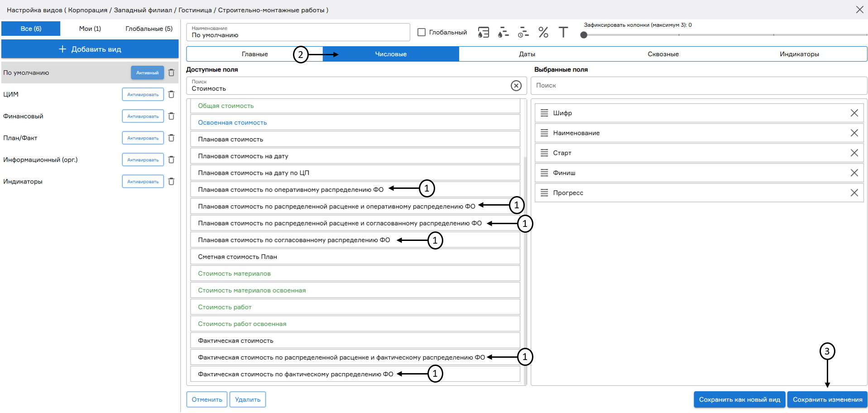The image size is (868, 413).
Task: Click drag handle icon of Прогресс field
Action: coord(544,193)
